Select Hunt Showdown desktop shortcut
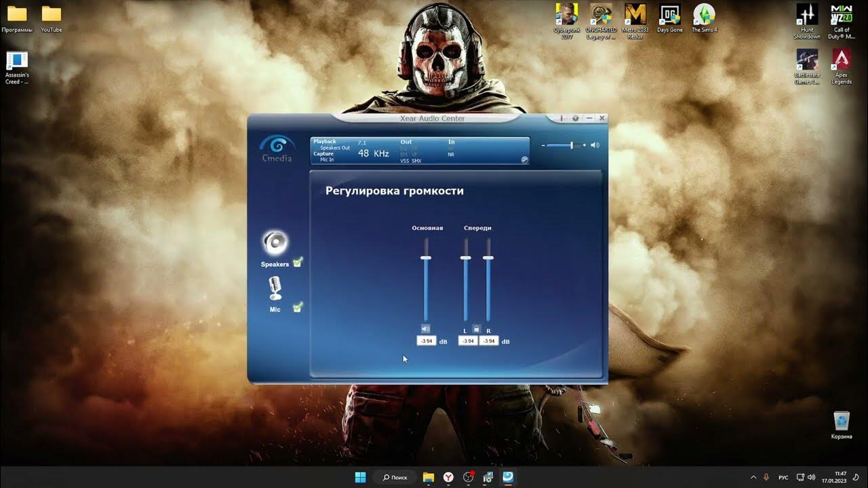868x488 pixels. tap(807, 22)
